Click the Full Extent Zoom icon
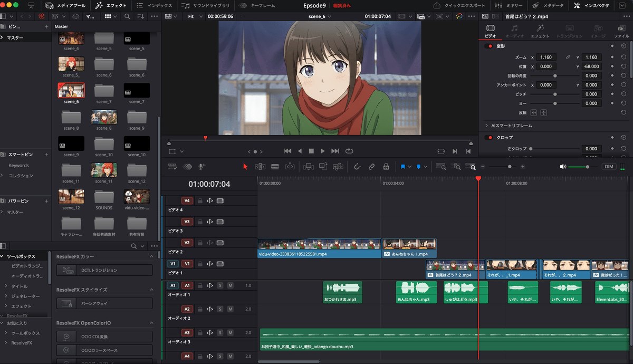Screen dimensions: 633x364 tap(441, 167)
